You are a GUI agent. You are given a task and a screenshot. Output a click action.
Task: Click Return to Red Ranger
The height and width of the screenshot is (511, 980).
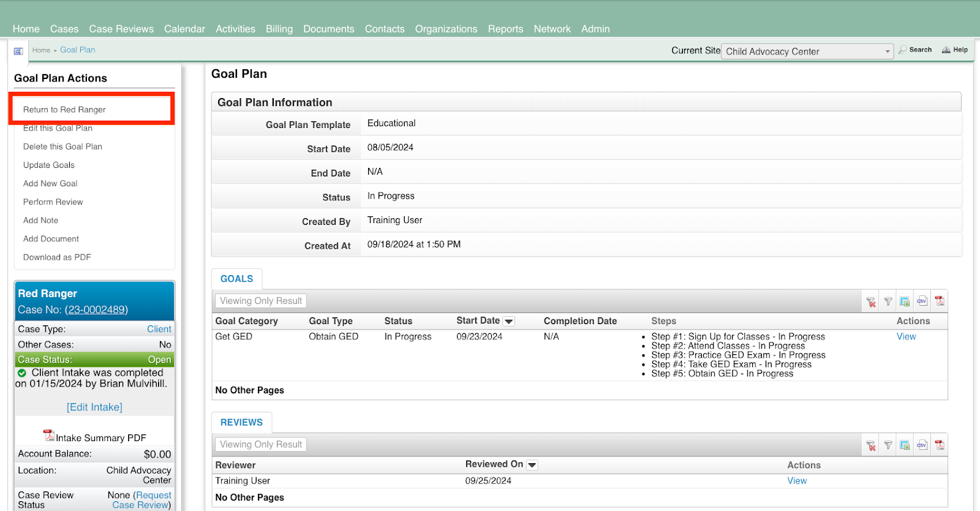[x=64, y=110]
